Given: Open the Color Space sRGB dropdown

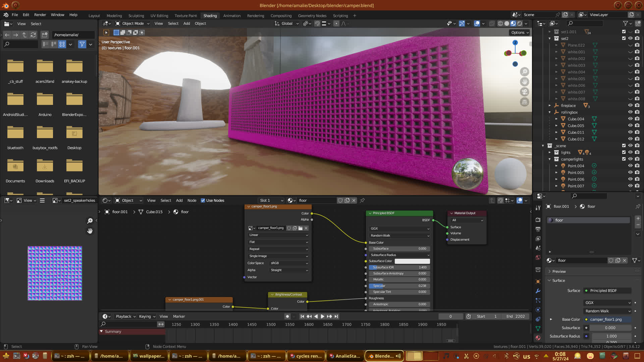Looking at the screenshot, I should pos(289,263).
